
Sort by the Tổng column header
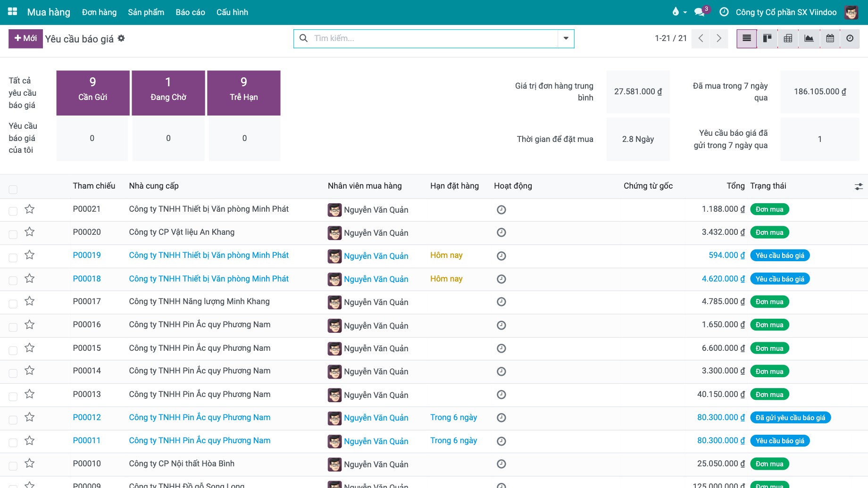pyautogui.click(x=735, y=186)
